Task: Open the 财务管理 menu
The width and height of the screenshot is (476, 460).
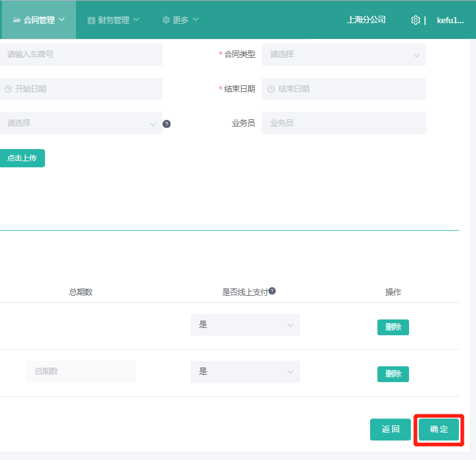Action: pyautogui.click(x=113, y=20)
